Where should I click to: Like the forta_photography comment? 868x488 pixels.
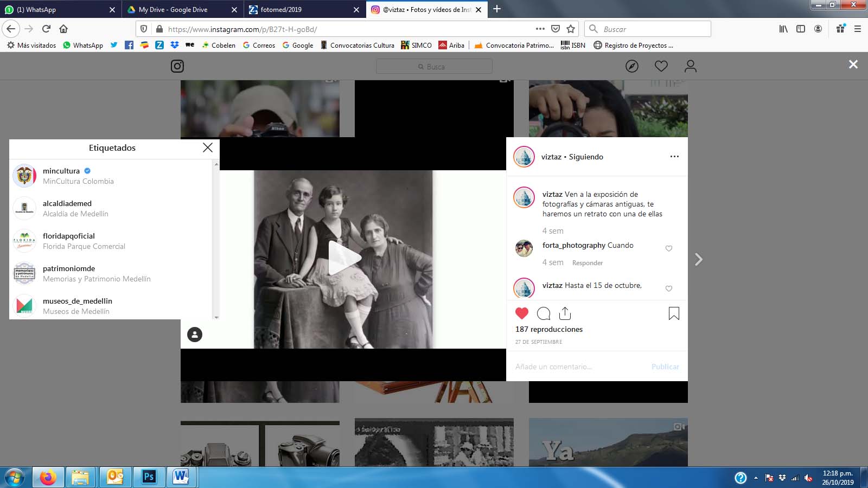tap(669, 248)
